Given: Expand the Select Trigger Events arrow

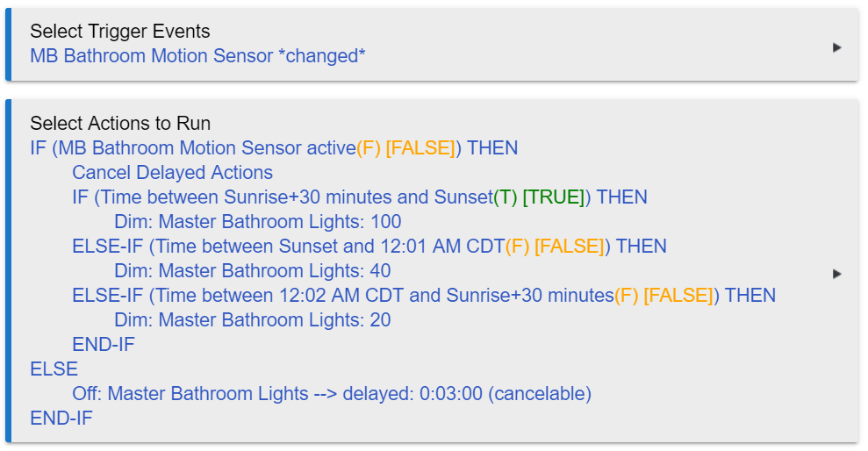Looking at the screenshot, I should pos(836,47).
